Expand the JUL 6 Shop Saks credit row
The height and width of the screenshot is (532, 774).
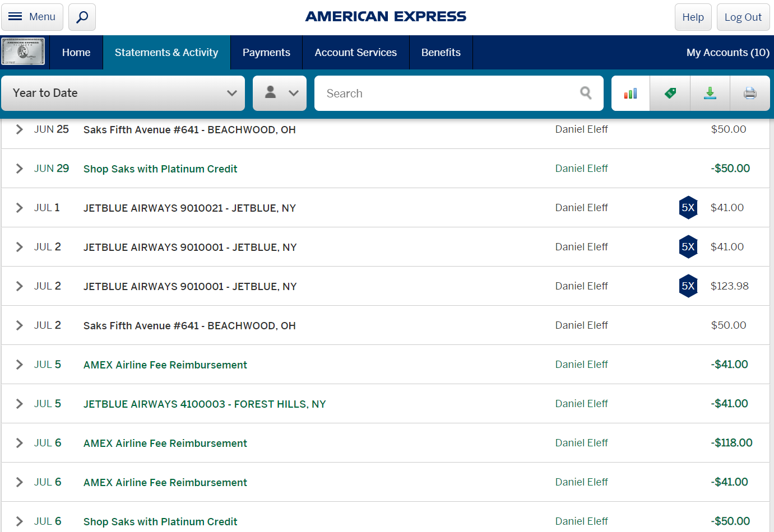tap(20, 521)
